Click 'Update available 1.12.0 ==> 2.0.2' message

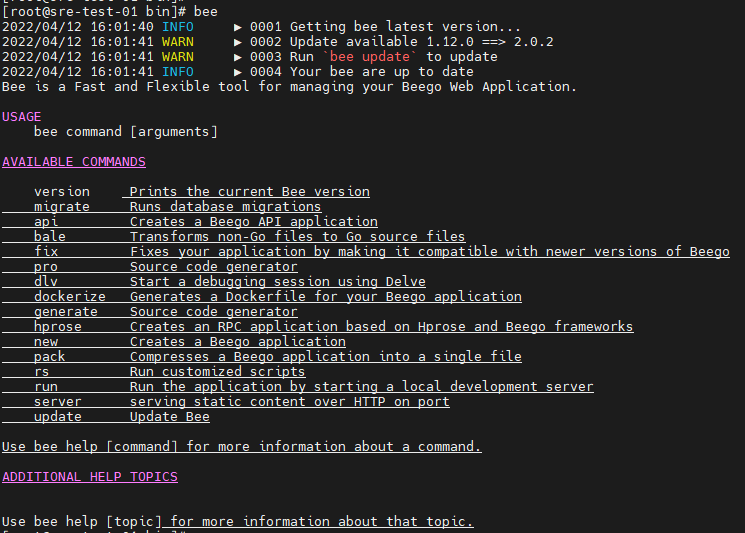click(421, 42)
